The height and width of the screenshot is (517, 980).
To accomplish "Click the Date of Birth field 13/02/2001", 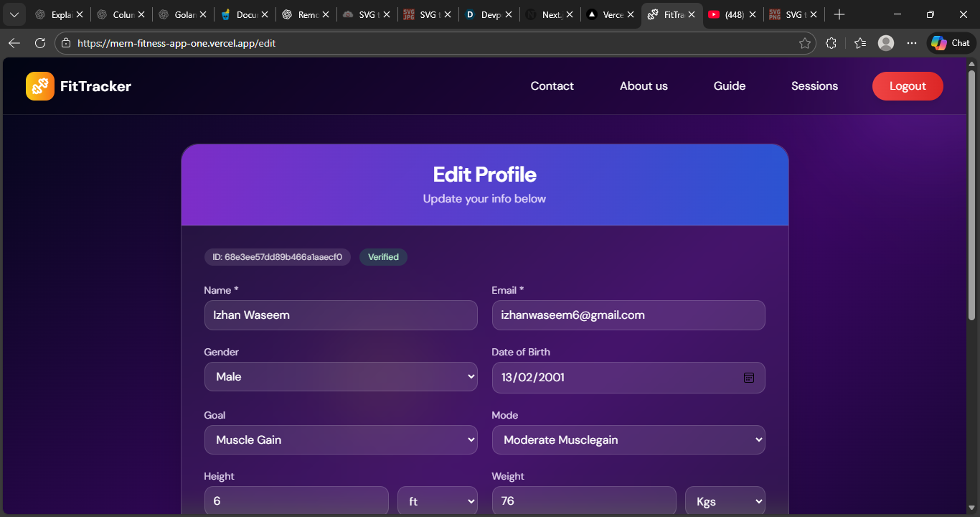I will coord(628,378).
